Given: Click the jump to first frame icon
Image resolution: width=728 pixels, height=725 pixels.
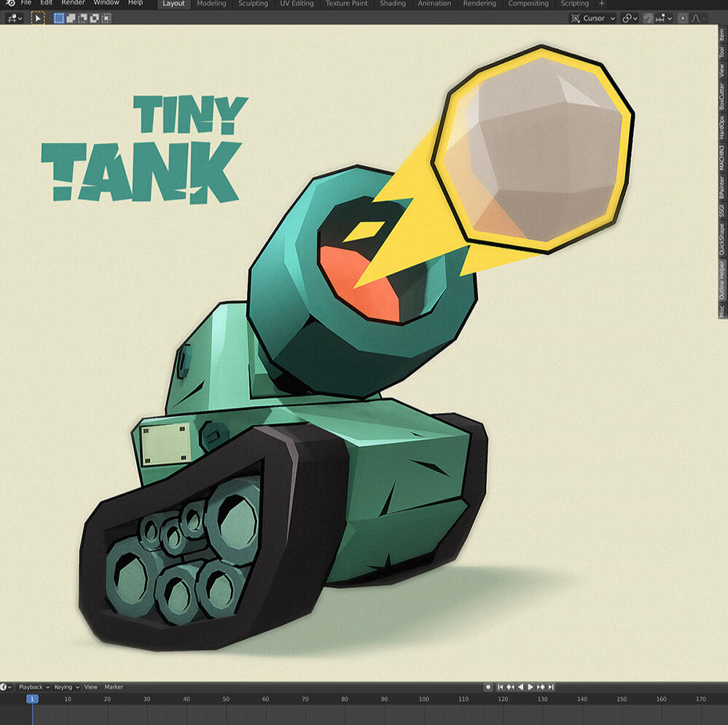Looking at the screenshot, I should [x=500, y=687].
